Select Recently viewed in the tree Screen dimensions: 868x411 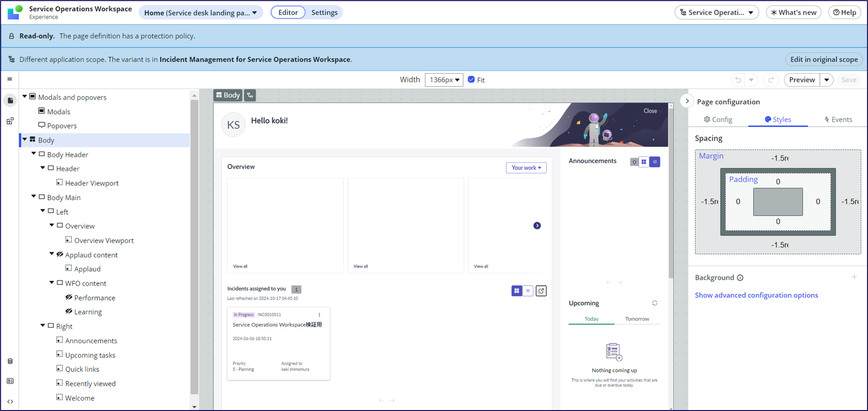[90, 383]
